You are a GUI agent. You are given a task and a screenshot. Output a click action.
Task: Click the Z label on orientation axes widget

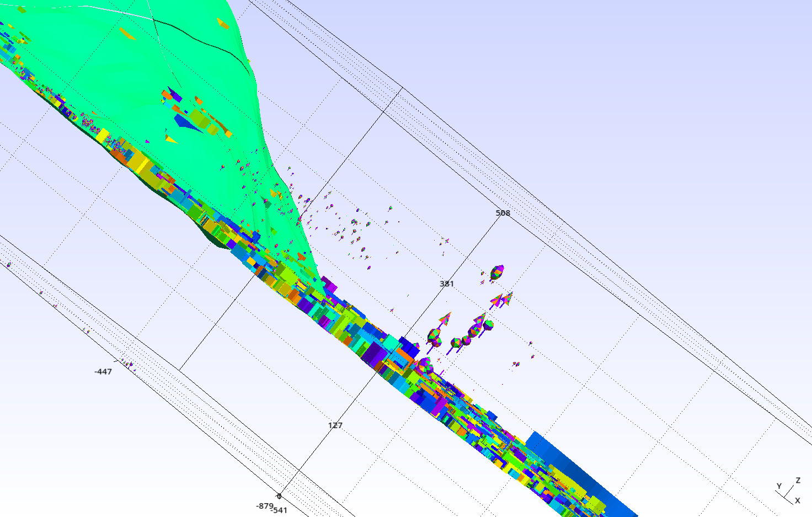pyautogui.click(x=798, y=481)
